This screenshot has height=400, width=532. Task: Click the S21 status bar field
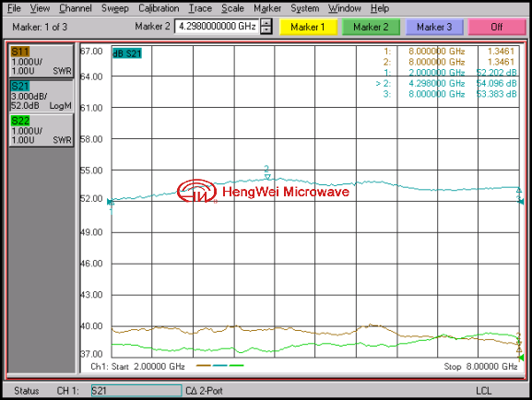136,391
